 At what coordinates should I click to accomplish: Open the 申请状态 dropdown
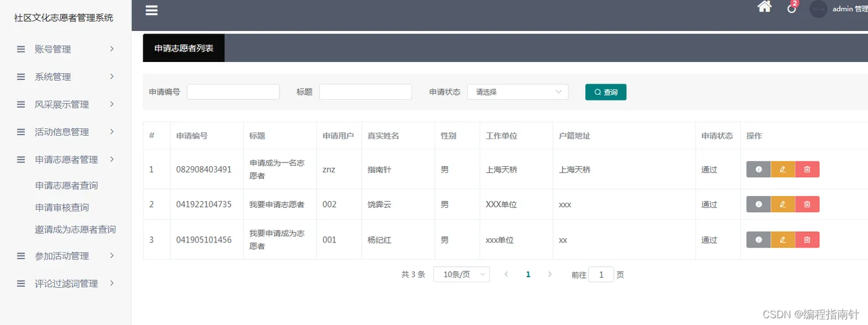click(518, 92)
